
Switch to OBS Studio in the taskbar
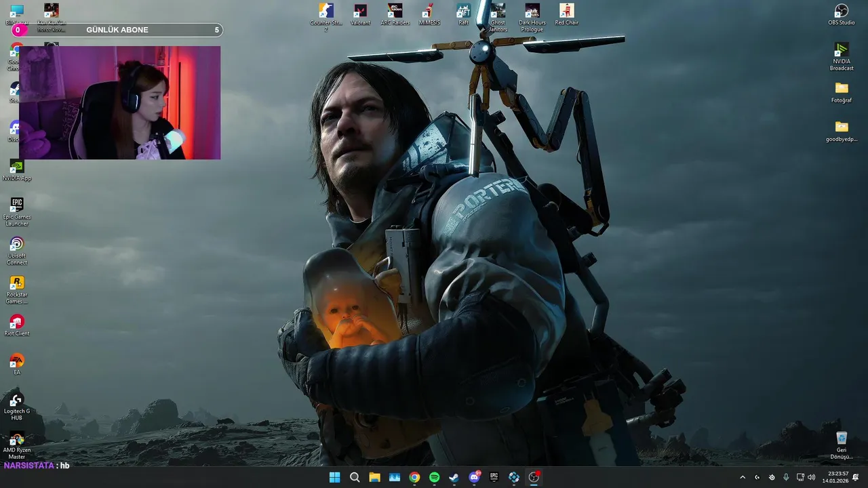pyautogui.click(x=534, y=477)
